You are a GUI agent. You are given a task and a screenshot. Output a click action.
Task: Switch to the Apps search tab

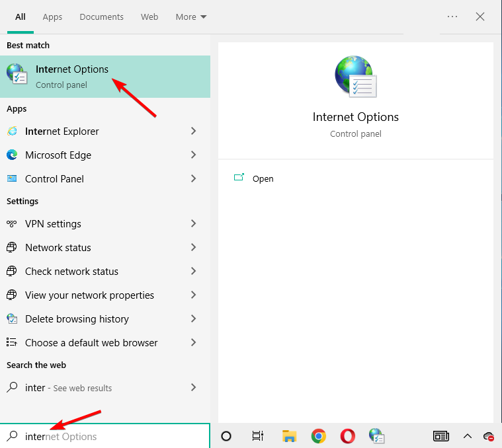52,17
